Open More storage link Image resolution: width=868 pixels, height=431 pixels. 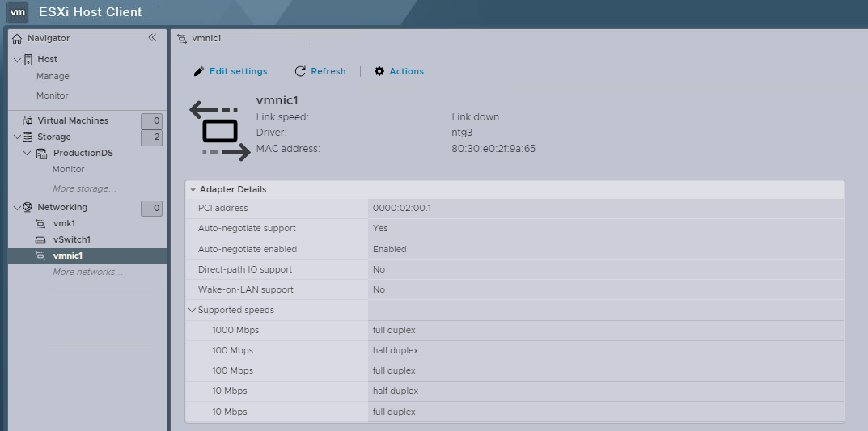click(84, 188)
